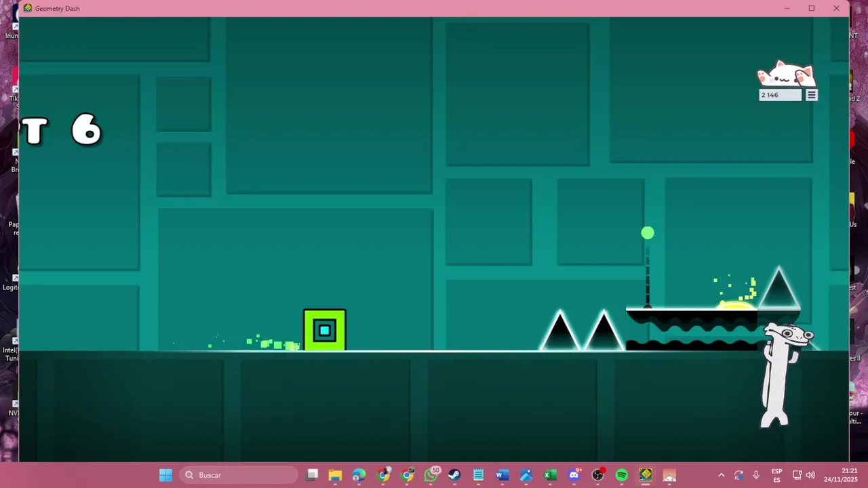Open the photo app next to Geometry Dash on the taskbar
This screenshot has width=868, height=488.
pos(669,475)
